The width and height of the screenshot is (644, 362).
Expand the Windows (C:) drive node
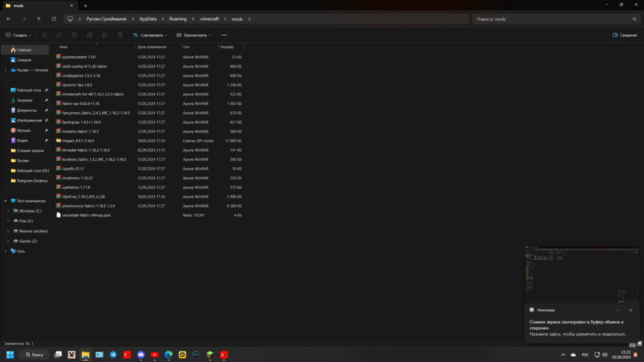(x=8, y=211)
